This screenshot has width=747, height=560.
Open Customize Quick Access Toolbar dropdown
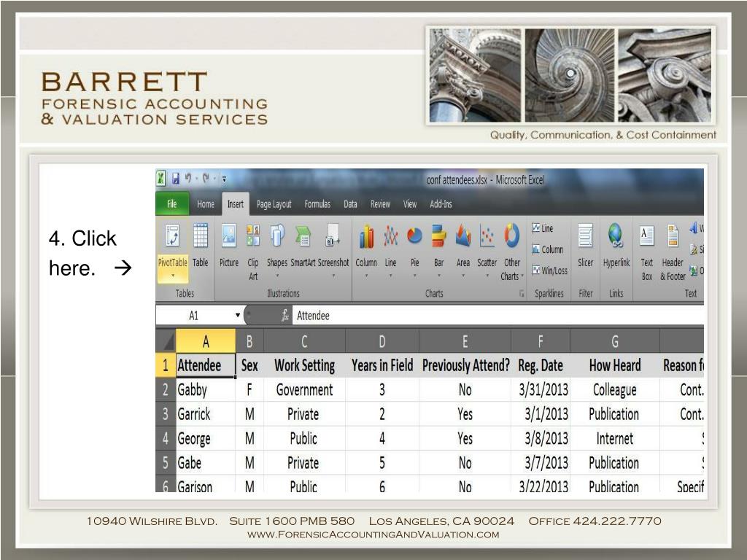pos(224,179)
